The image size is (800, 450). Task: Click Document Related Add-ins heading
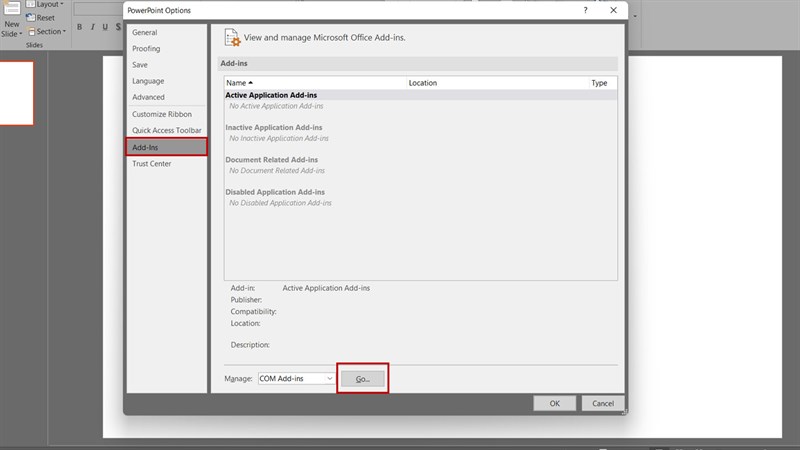coord(271,159)
